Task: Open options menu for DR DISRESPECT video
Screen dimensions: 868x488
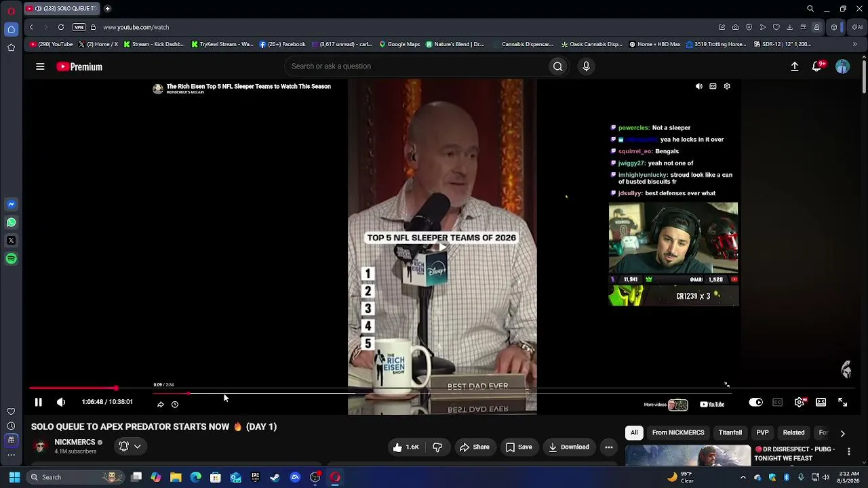Action: tap(848, 451)
